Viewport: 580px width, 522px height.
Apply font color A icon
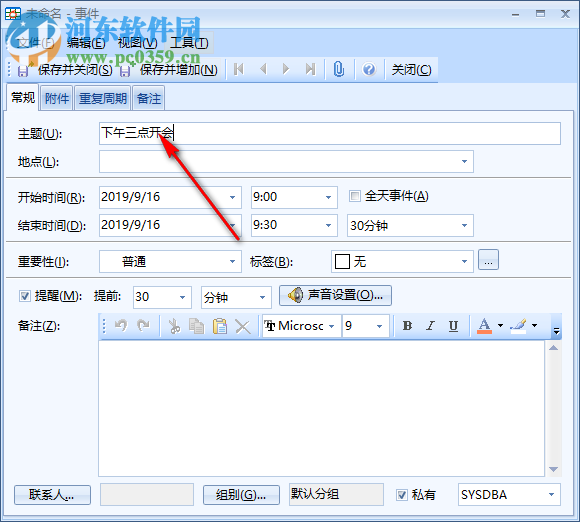tap(484, 326)
